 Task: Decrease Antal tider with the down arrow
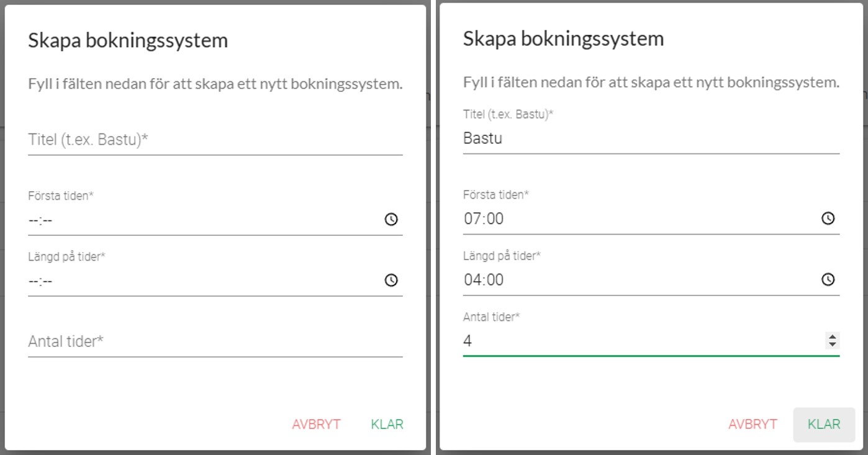click(833, 345)
